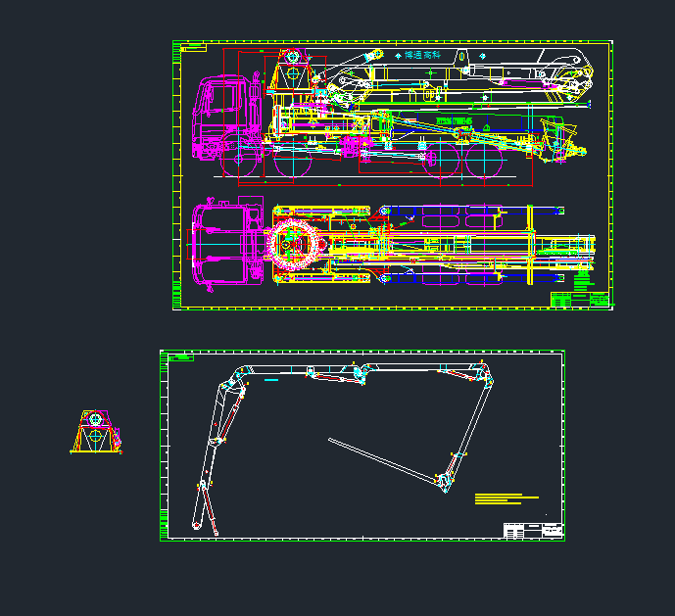675x616 pixels.
Task: Click the yellow stamp in truck sheet corner
Action: pyautogui.click(x=193, y=47)
